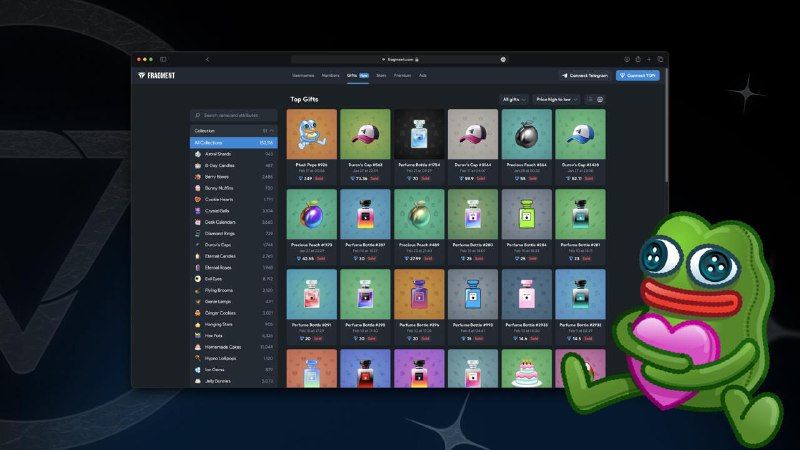Open the Usernames tab

tap(303, 76)
